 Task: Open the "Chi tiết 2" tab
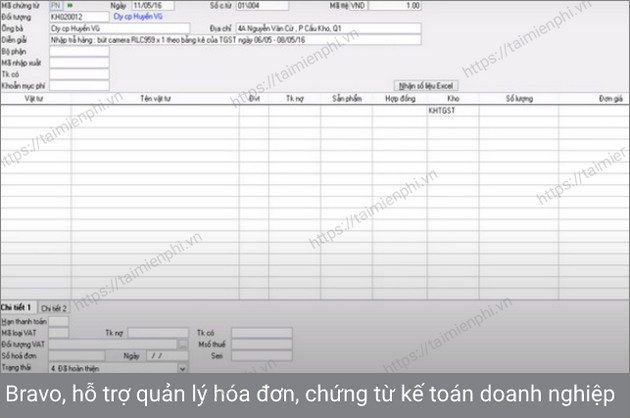pyautogui.click(x=54, y=307)
